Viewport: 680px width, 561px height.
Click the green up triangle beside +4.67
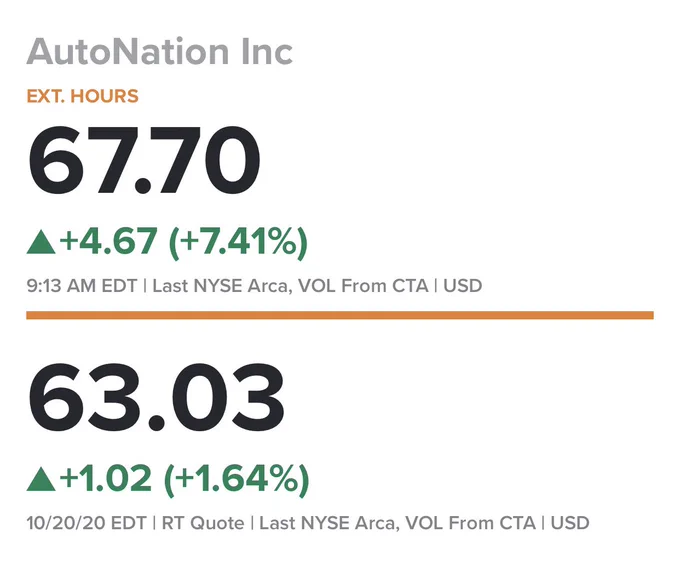pos(41,242)
